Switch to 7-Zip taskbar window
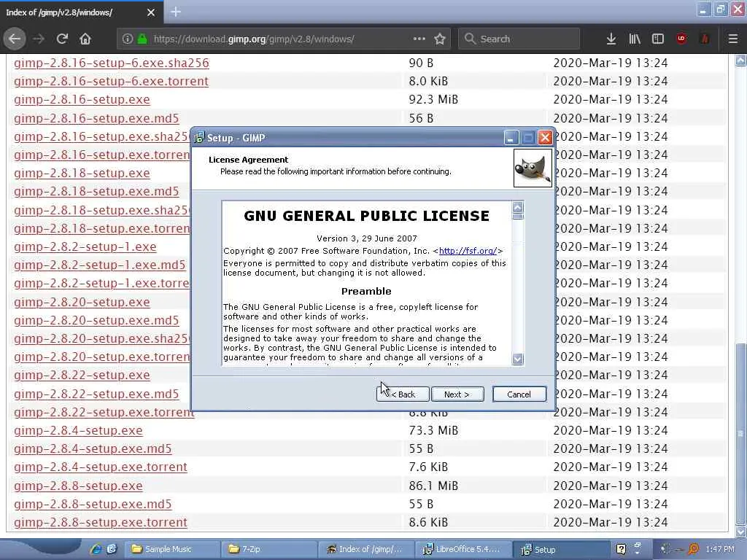 (268, 549)
